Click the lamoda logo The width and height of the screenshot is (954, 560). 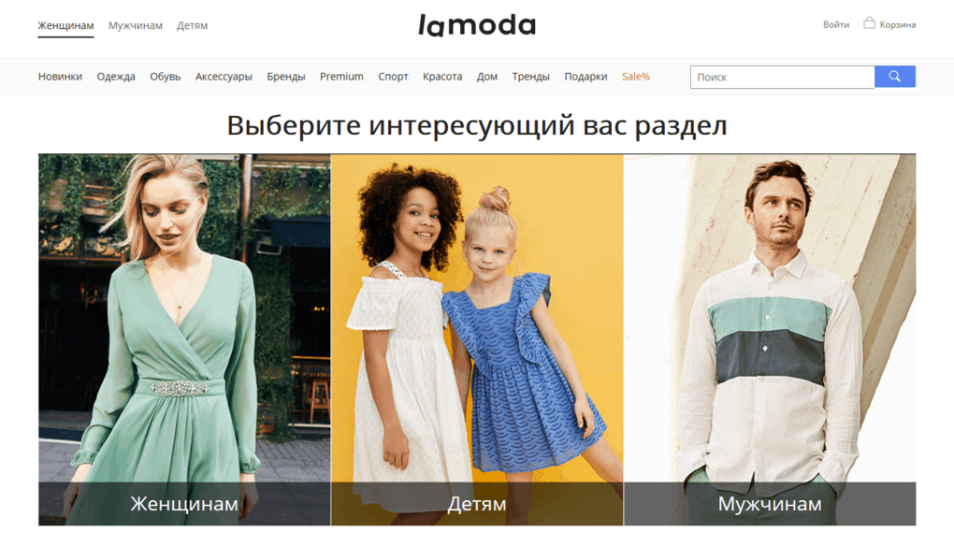(x=477, y=25)
